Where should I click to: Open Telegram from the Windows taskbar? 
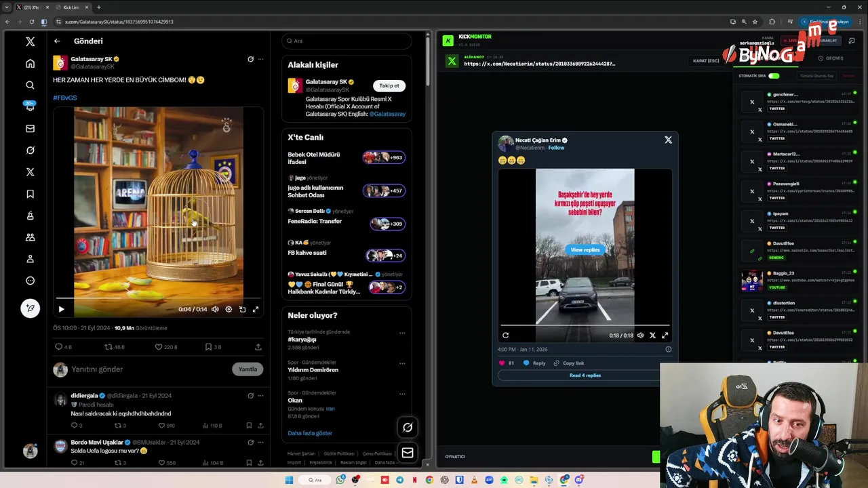(x=399, y=480)
